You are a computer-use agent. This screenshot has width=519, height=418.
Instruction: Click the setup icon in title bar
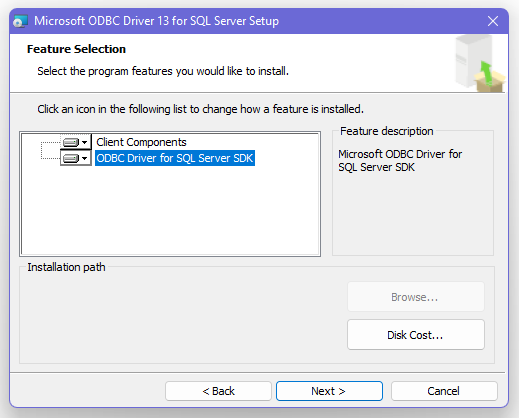(20, 21)
